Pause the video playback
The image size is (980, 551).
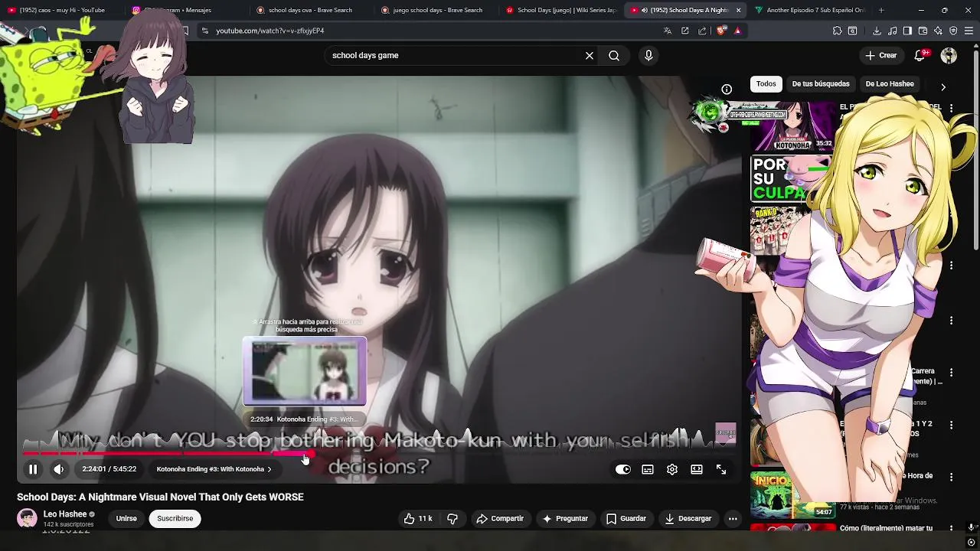click(33, 469)
